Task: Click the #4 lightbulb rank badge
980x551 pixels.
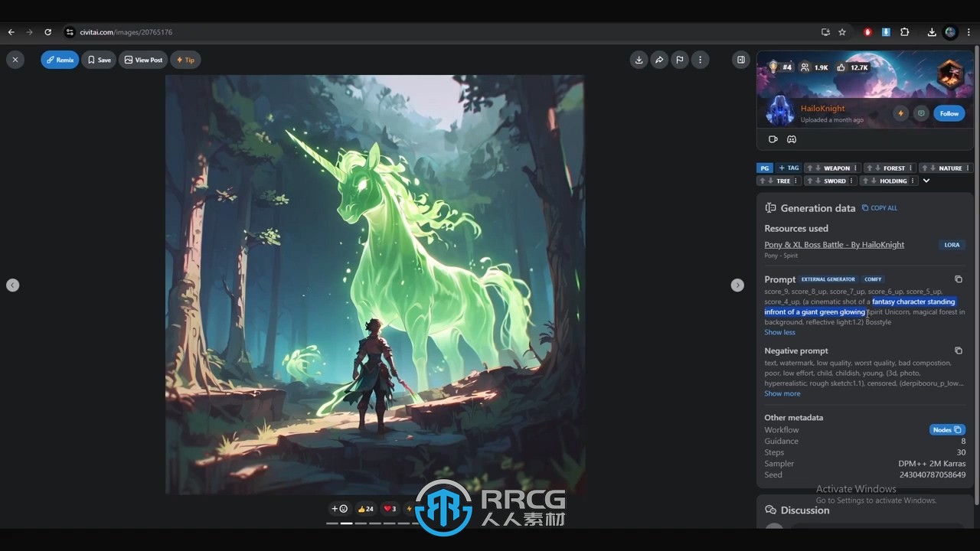Action: tap(780, 67)
